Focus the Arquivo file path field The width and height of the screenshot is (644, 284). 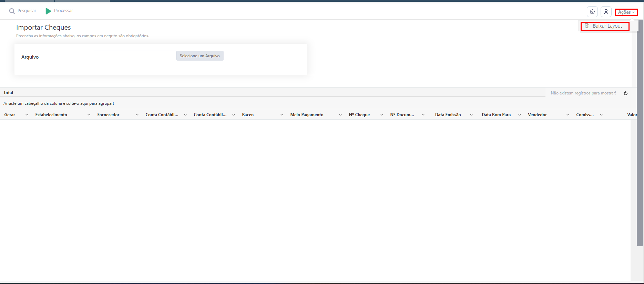click(x=135, y=55)
